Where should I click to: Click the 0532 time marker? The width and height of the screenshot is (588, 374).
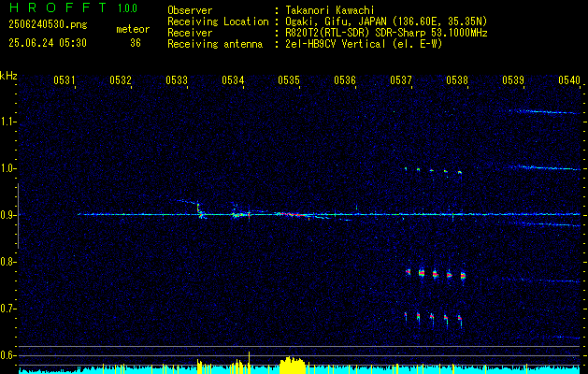(121, 79)
